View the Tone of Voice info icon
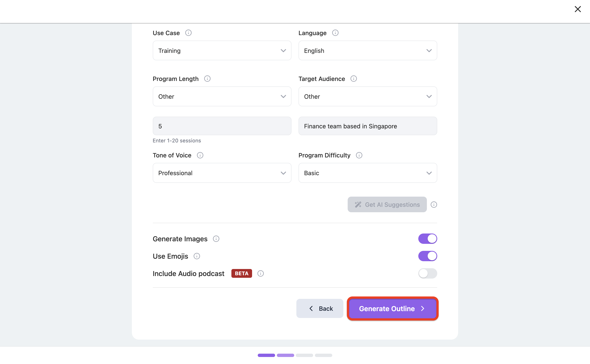590x364 pixels. coord(200,155)
